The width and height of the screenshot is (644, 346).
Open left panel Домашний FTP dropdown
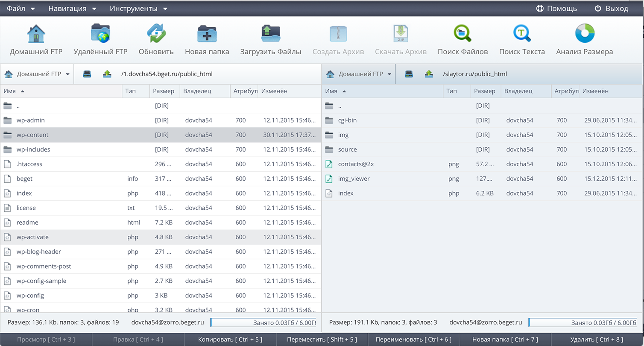37,74
